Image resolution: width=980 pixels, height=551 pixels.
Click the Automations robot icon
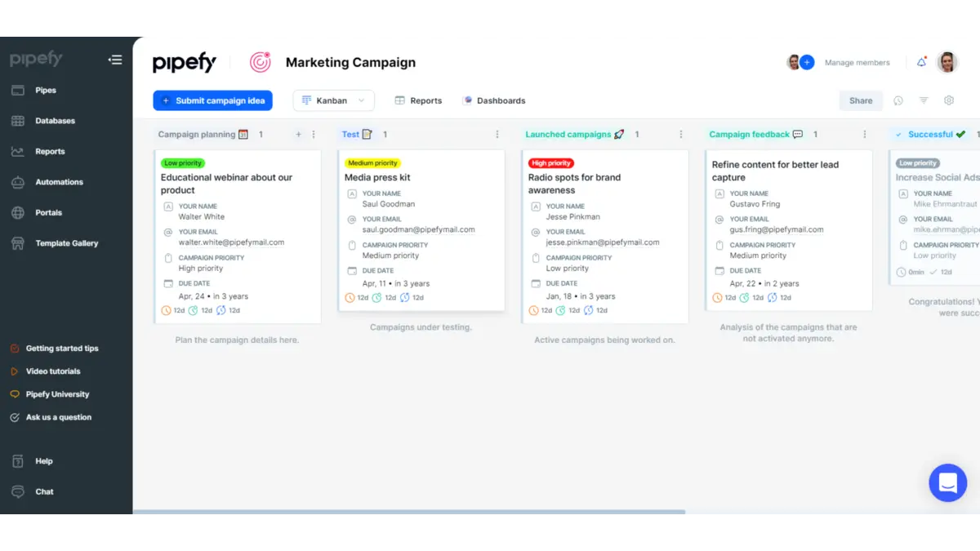tap(18, 182)
